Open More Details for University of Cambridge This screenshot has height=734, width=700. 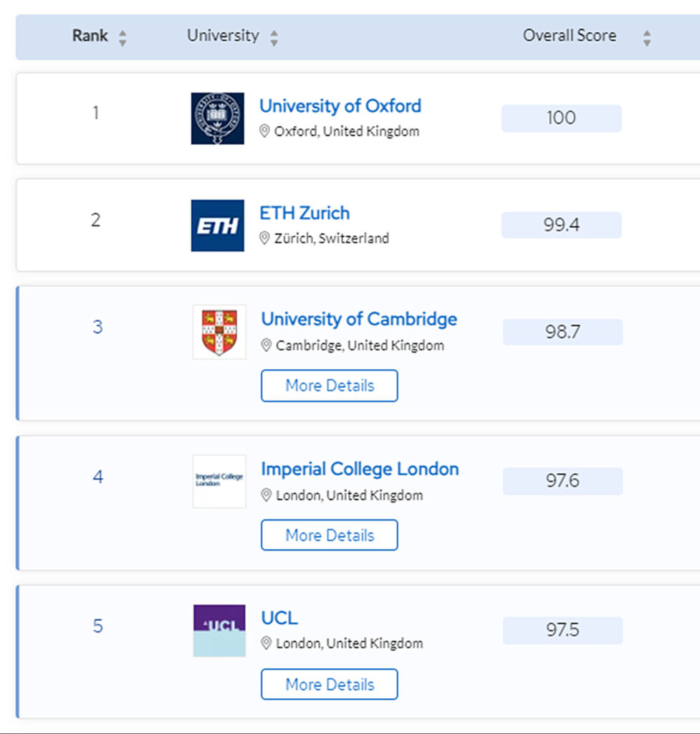[x=330, y=386]
